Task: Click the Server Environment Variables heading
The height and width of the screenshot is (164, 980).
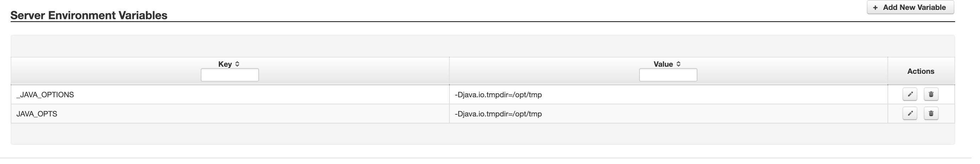Action: (89, 15)
